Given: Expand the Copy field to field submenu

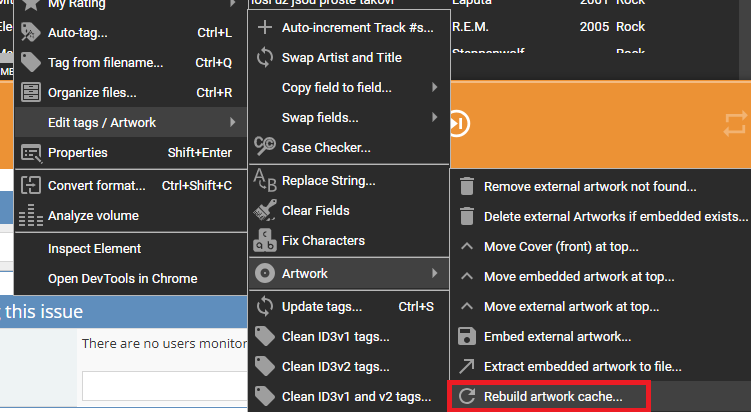Looking at the screenshot, I should click(435, 88).
